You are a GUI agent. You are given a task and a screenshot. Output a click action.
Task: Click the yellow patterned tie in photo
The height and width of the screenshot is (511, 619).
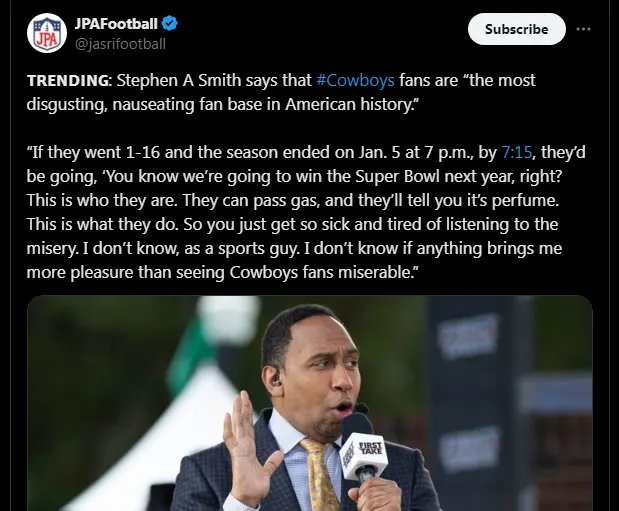320,479
